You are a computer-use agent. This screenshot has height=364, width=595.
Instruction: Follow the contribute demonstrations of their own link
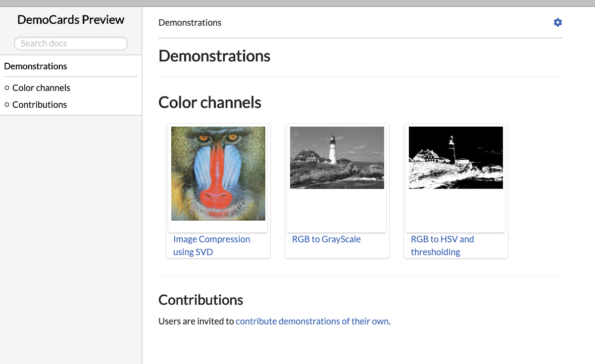312,321
